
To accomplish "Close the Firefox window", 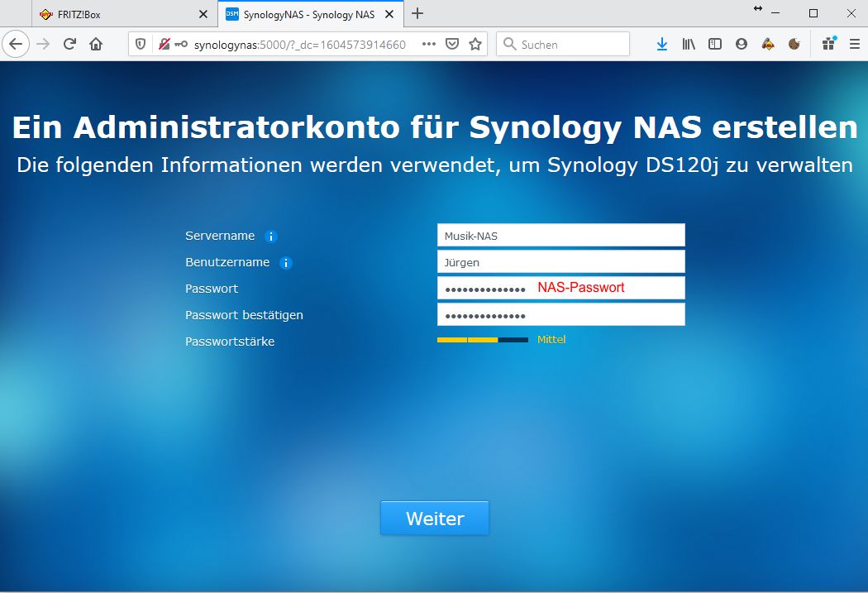I will 851,13.
